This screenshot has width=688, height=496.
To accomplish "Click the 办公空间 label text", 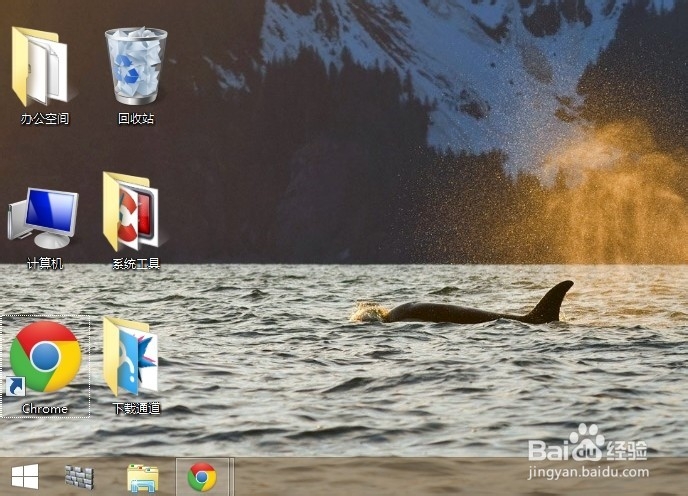I will point(45,119).
